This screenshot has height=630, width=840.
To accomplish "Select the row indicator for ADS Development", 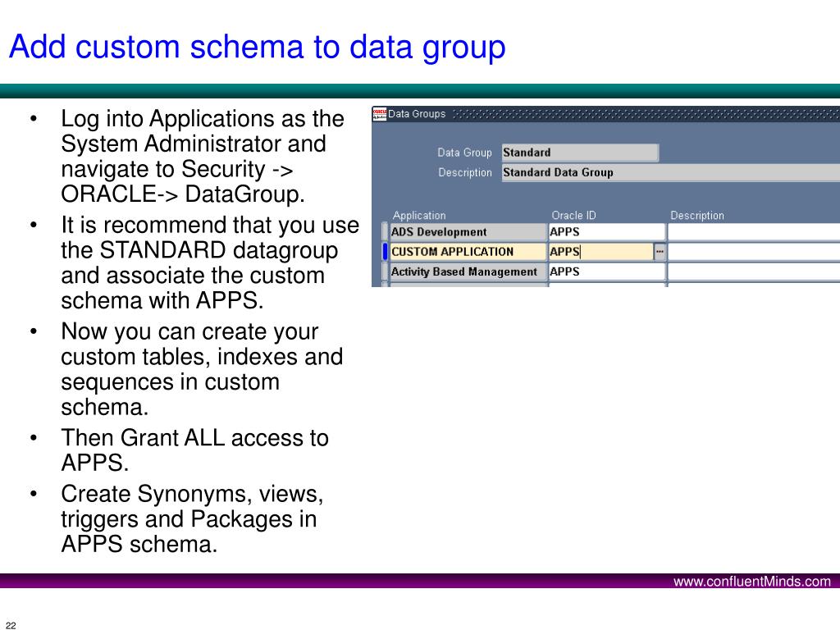I will click(x=385, y=232).
